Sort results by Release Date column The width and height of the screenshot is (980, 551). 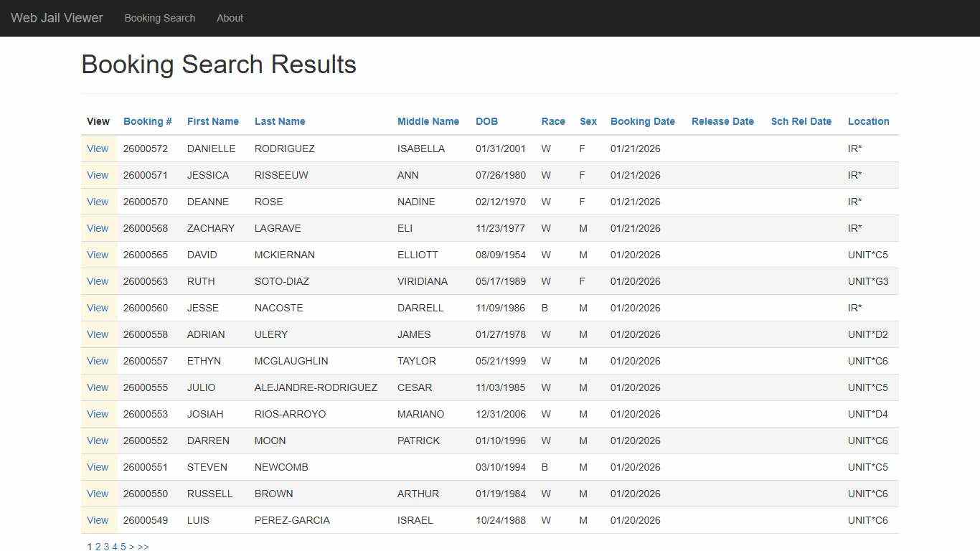click(722, 121)
